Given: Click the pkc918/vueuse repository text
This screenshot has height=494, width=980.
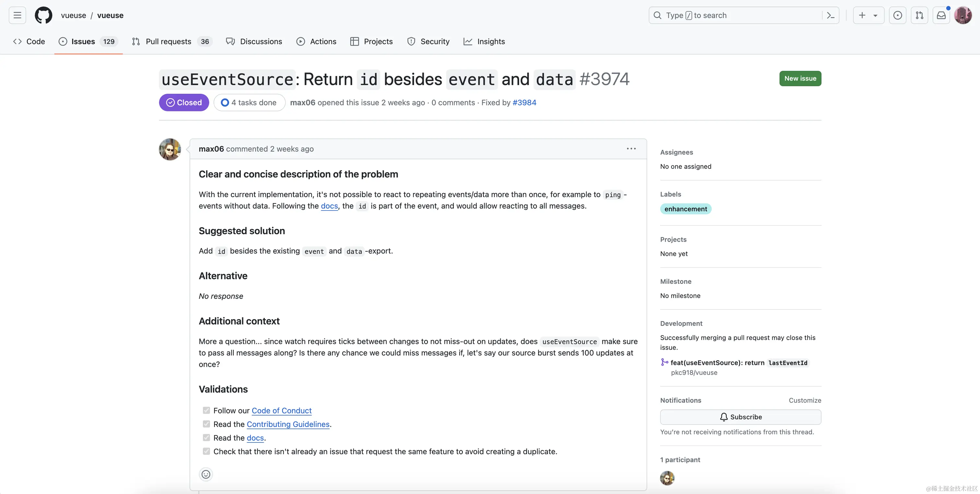Looking at the screenshot, I should [x=694, y=372].
